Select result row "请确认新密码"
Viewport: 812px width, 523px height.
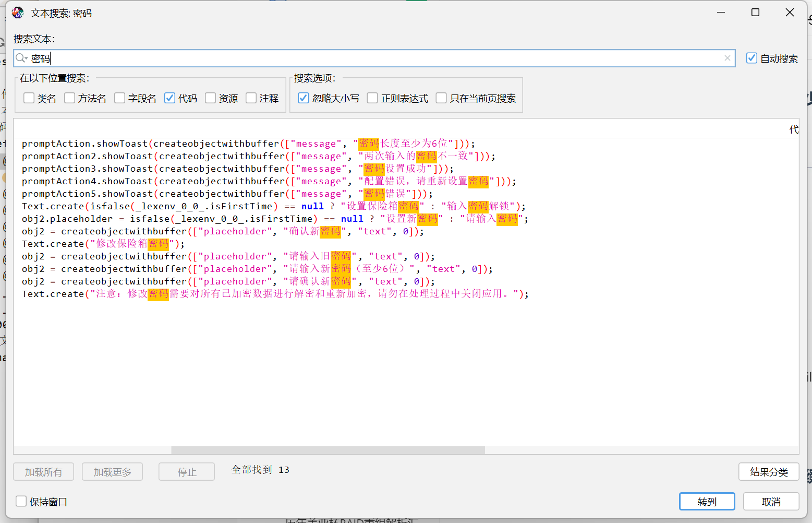click(406, 281)
